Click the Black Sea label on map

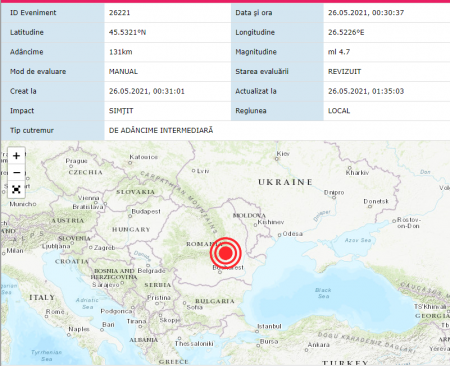pos(323,293)
